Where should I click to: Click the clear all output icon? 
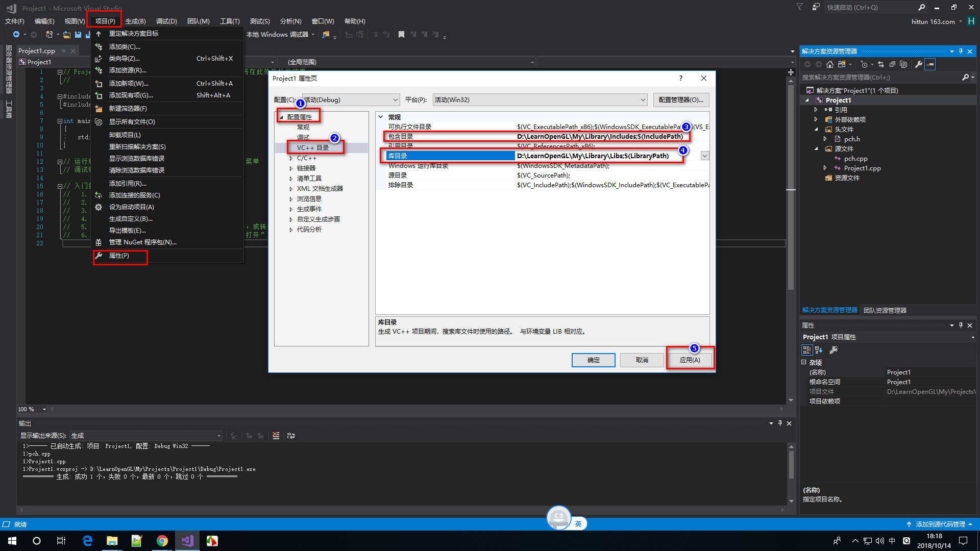(276, 436)
